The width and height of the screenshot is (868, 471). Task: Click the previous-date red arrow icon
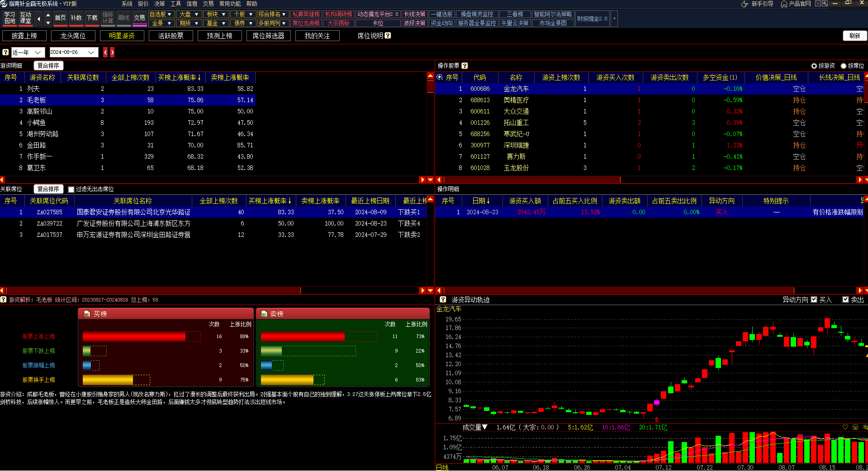pos(105,52)
